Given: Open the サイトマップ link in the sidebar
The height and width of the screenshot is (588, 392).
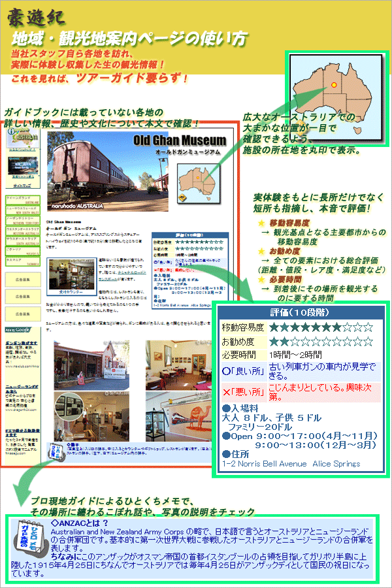Looking at the screenshot, I should (x=22, y=186).
